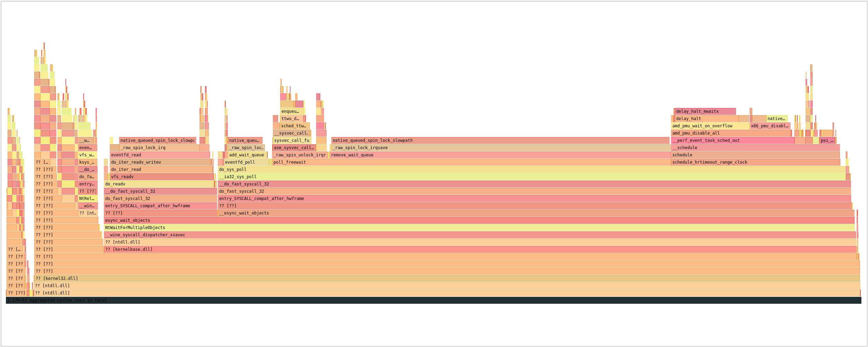
Task: Select the NtRel… frame
Action: (87, 199)
